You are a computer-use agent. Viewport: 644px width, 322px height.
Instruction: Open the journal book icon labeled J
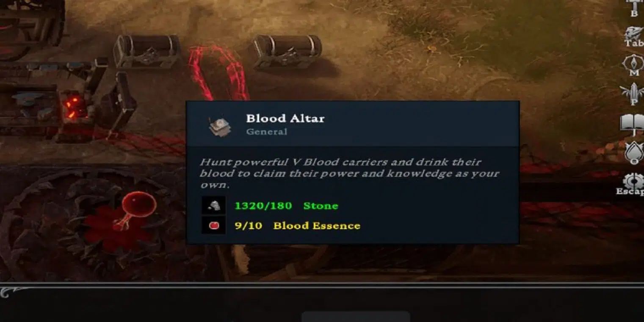(634, 124)
